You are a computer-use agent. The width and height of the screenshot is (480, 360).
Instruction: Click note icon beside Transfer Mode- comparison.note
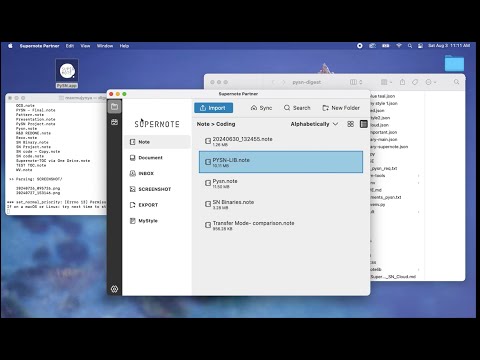(208, 225)
